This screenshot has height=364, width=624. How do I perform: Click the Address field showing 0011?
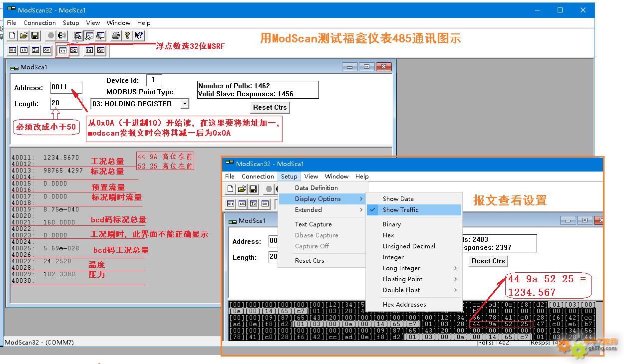click(66, 88)
